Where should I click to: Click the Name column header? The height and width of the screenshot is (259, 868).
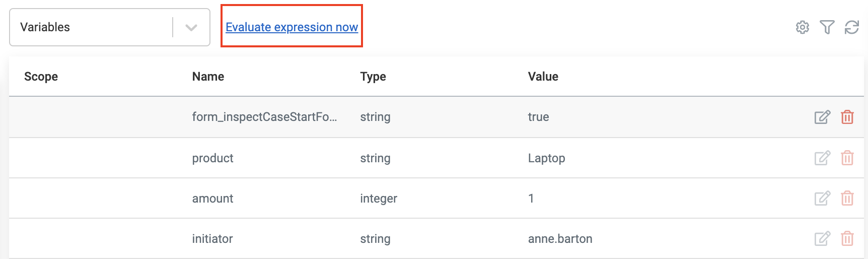[x=208, y=77]
